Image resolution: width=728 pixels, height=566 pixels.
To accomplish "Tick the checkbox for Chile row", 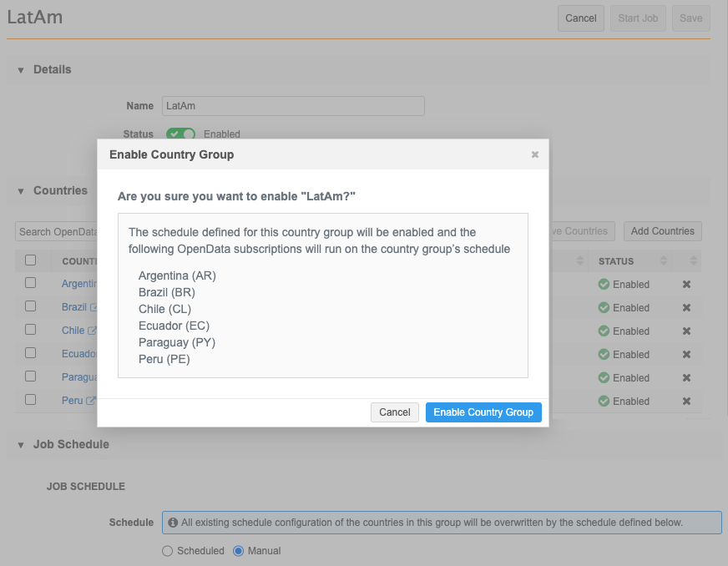I will point(31,330).
